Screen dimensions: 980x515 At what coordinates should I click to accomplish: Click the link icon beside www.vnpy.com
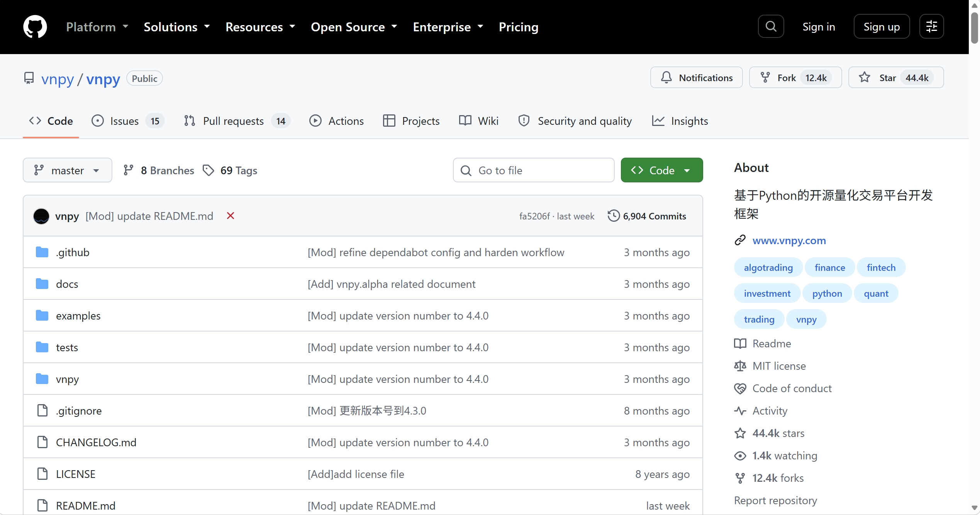740,240
